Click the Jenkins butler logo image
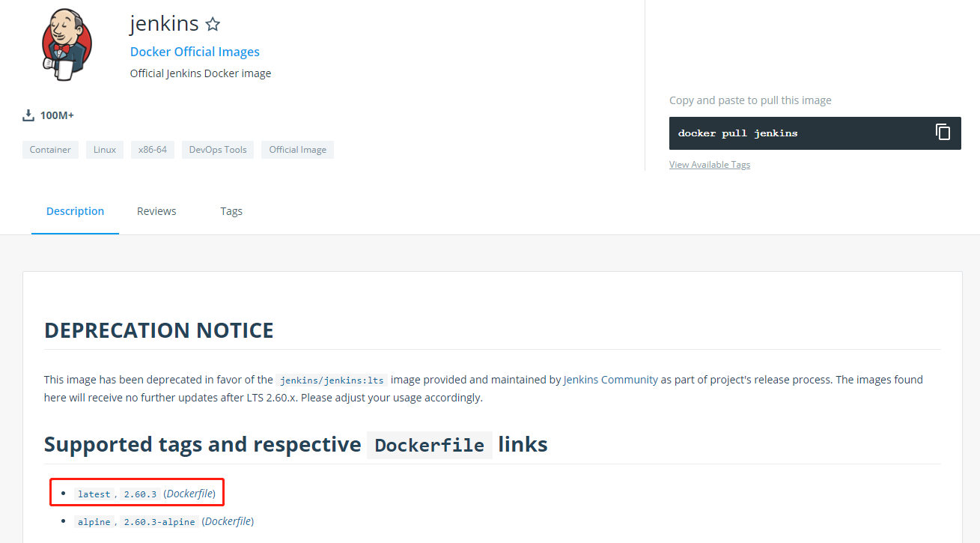 (67, 45)
